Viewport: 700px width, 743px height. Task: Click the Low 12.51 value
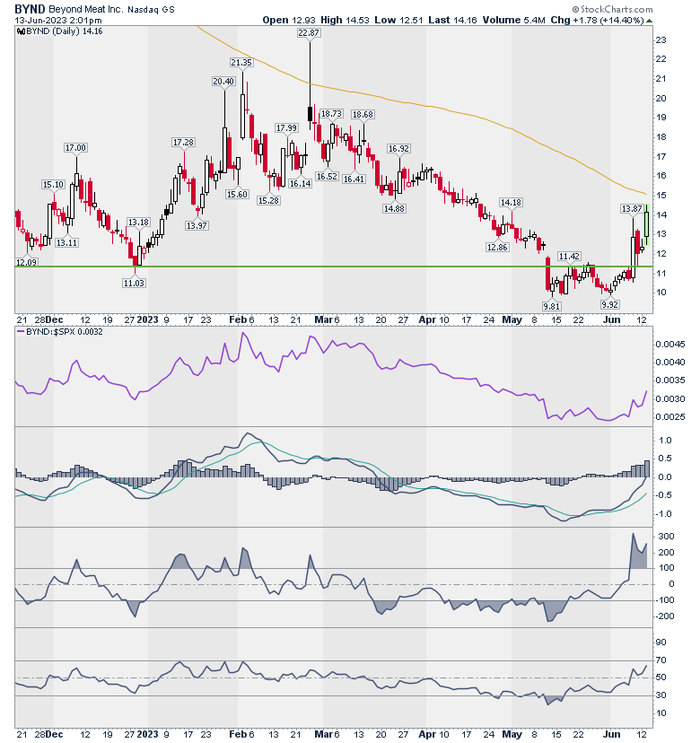[x=398, y=21]
